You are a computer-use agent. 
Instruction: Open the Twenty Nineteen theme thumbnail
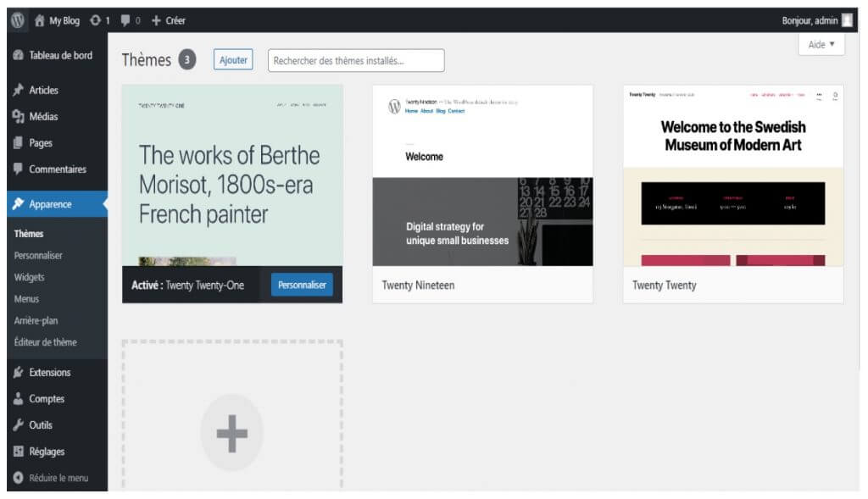click(482, 175)
